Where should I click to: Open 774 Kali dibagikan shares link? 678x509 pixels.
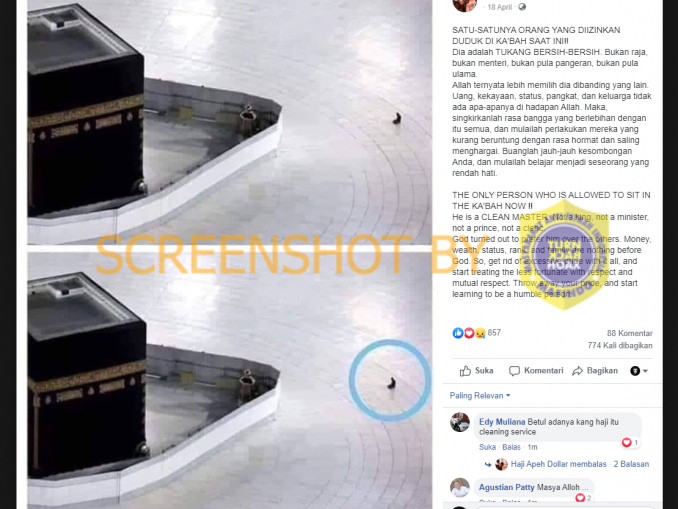[x=620, y=346]
